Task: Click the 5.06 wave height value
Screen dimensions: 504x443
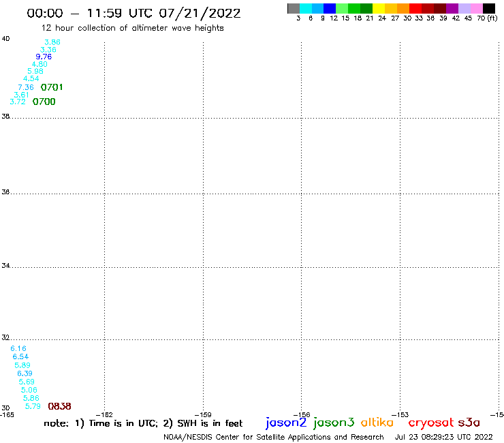Action: pos(29,390)
